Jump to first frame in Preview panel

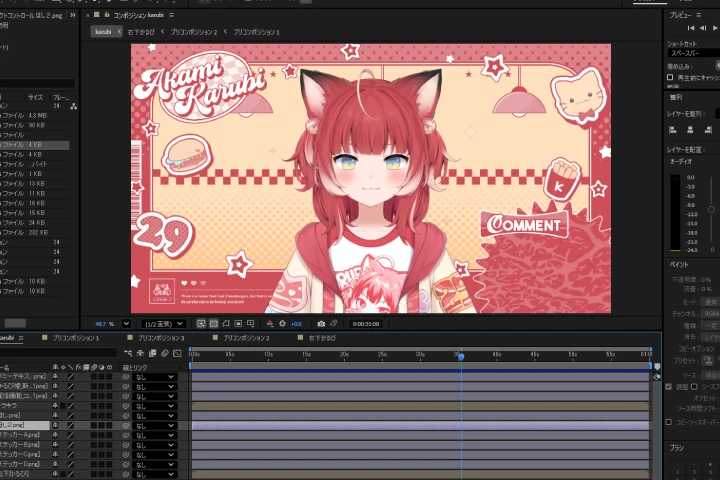(x=691, y=28)
